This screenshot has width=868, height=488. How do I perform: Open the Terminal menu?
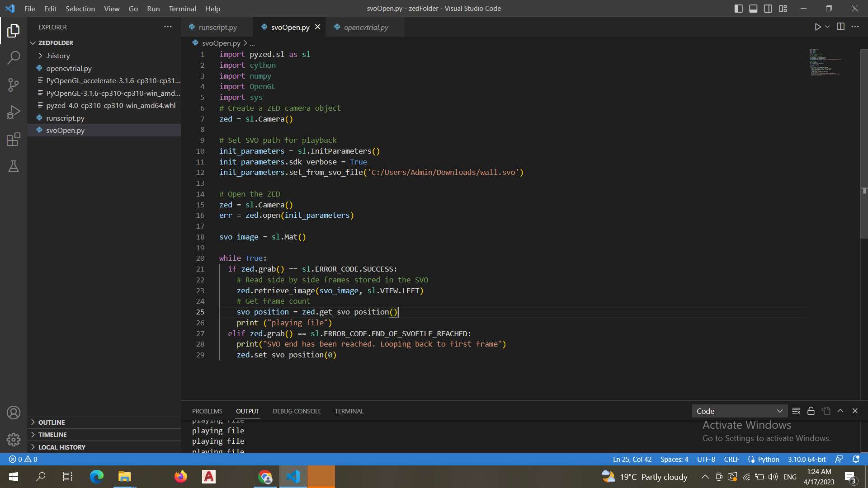tap(182, 9)
